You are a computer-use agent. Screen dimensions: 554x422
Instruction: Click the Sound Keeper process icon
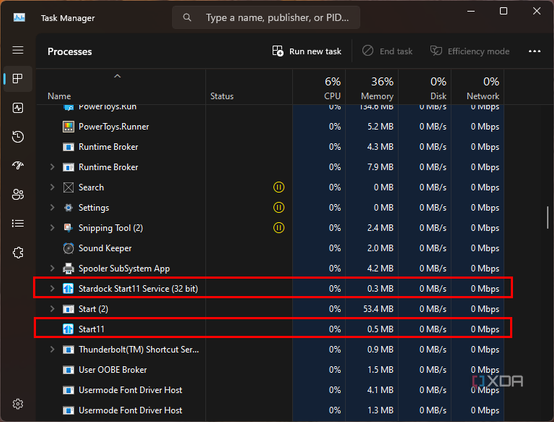click(68, 248)
